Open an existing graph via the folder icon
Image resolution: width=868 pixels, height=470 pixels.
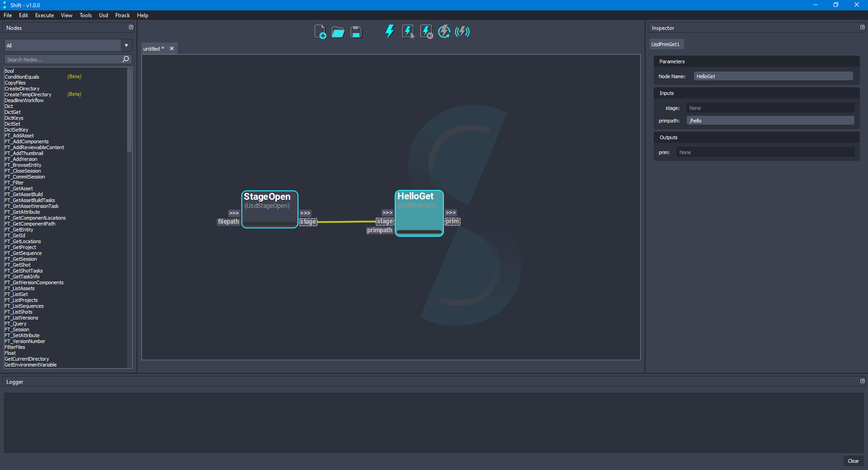tap(338, 32)
